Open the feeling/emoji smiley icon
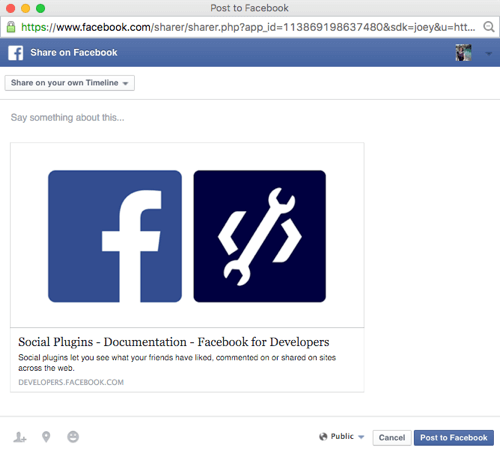 (x=73, y=437)
